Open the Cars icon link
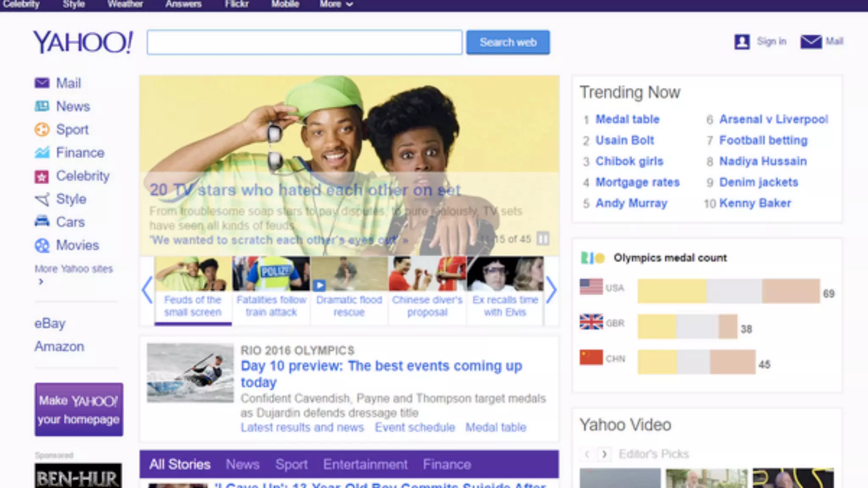Screen dimensions: 868x488 tap(42, 222)
